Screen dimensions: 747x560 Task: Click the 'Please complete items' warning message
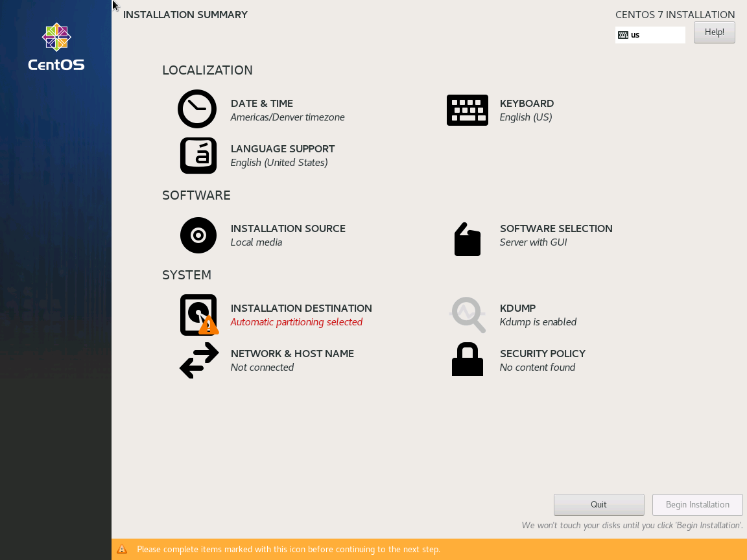point(288,549)
